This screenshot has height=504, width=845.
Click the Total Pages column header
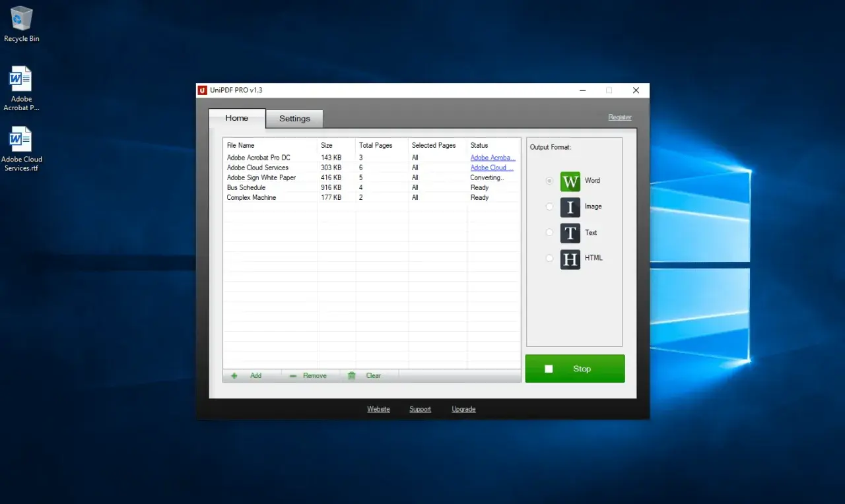[x=382, y=145]
